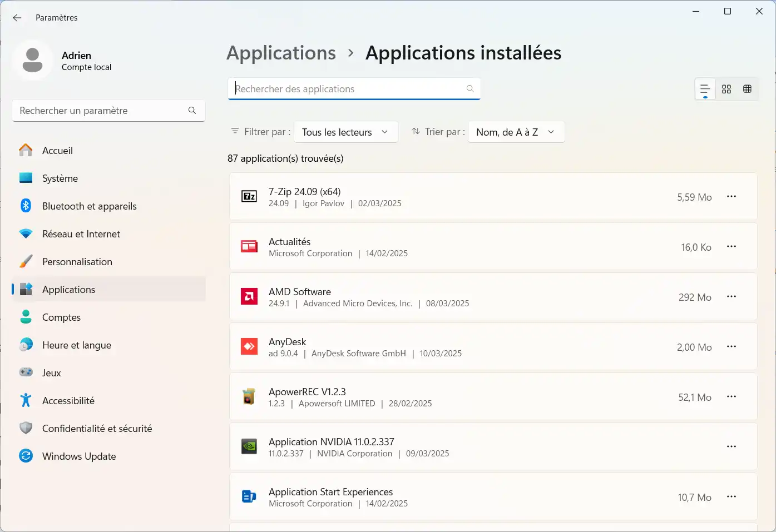
Task: Open more options for Application NVIDIA
Action: tap(731, 446)
